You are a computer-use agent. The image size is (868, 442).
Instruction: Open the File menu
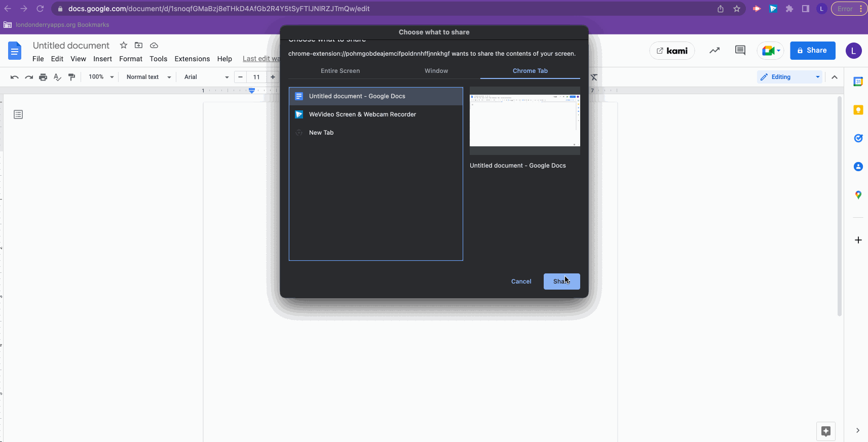[38, 59]
